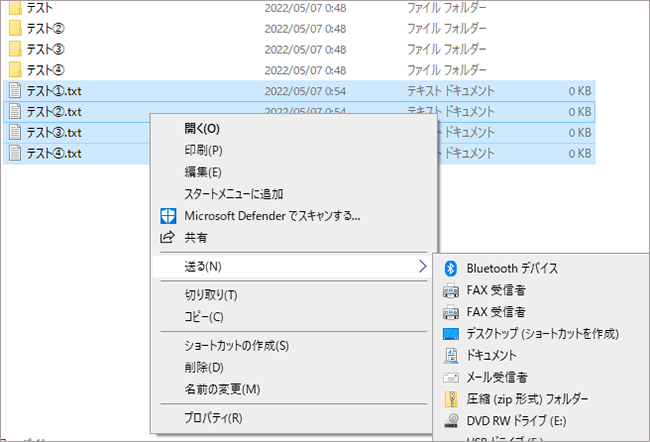Click the テスト④ folder icon
The width and height of the screenshot is (650, 442).
coord(15,70)
